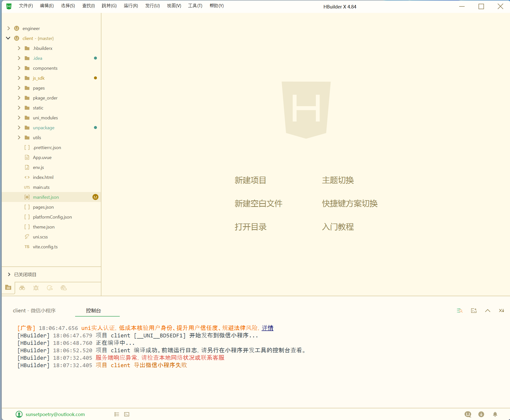
Task: Toggle document outline icon in status bar
Action: (117, 414)
